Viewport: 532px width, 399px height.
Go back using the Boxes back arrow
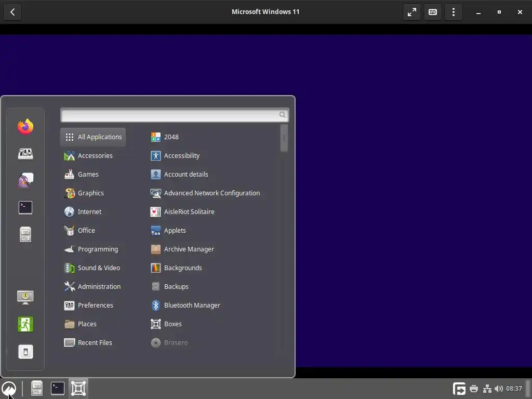tap(12, 12)
